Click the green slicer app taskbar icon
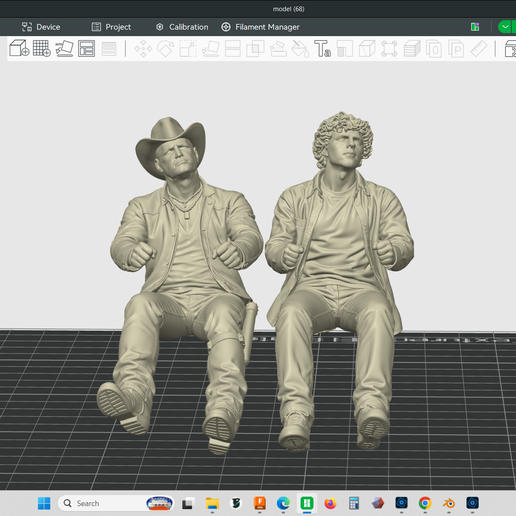 307,503
